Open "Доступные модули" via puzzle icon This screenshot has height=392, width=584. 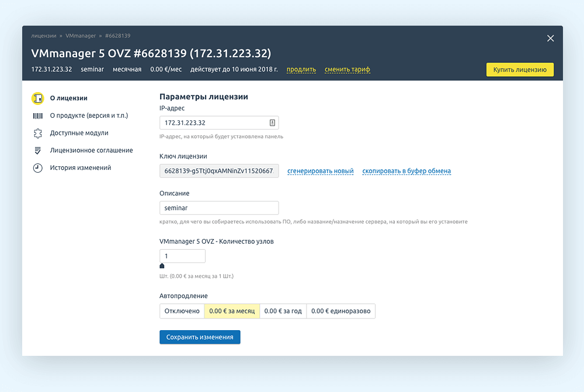pyautogui.click(x=38, y=133)
